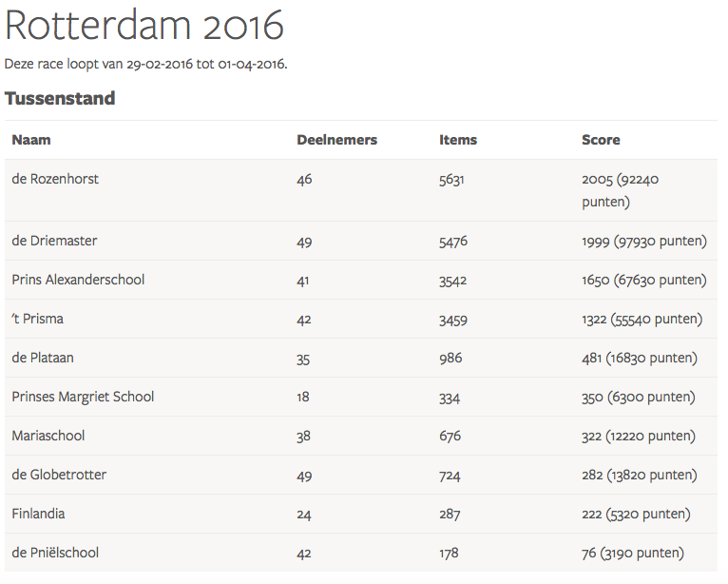The image size is (728, 584).
Task: Click the Finlandia school name
Action: 38,514
